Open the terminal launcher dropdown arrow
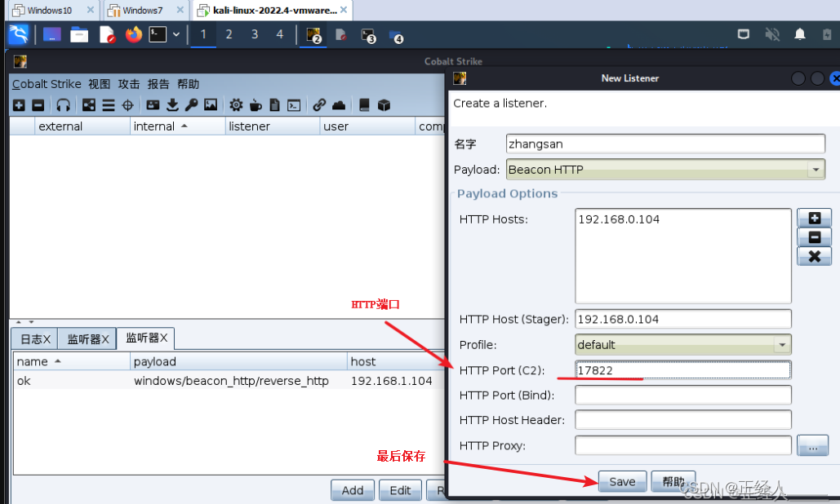This screenshot has width=840, height=504. tap(176, 34)
